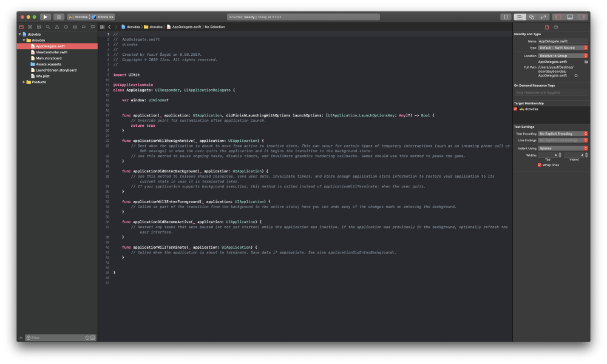Open the Indent Using Spaces dropdown

coord(563,148)
